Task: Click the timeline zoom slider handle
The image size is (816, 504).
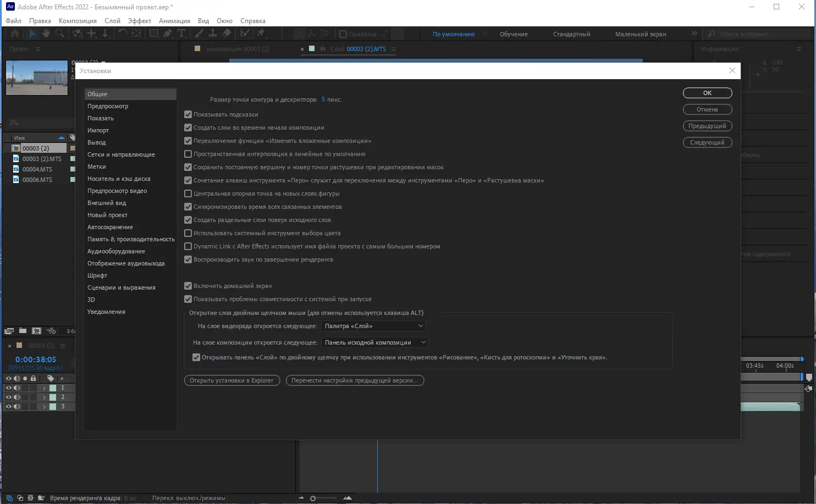Action: (x=313, y=499)
